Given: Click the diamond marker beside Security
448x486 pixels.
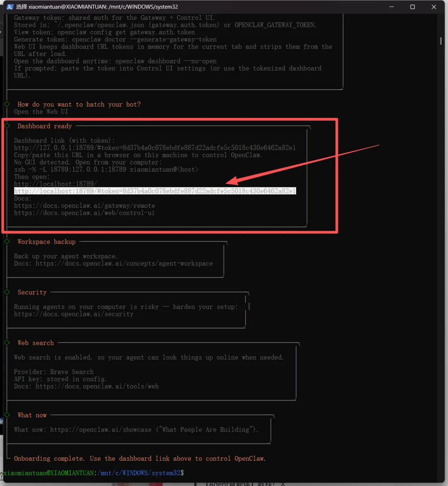Looking at the screenshot, I should (x=7, y=292).
